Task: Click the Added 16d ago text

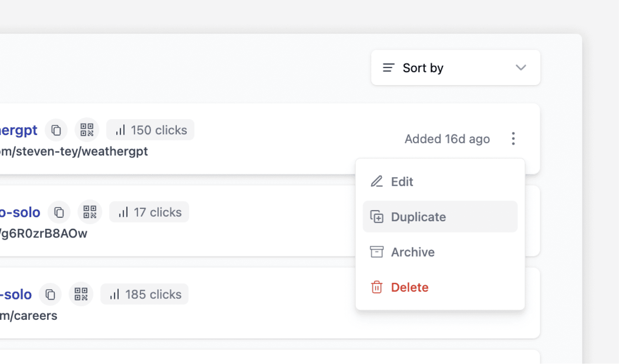Action: (447, 139)
